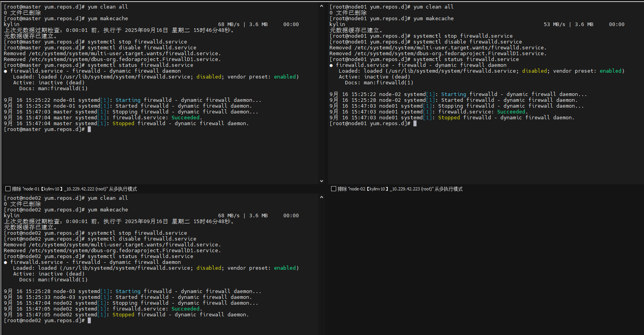Click dbus-org.fedoraproject 'Removed' line in node01 terminal
The height and width of the screenshot is (335, 644).
click(438, 54)
